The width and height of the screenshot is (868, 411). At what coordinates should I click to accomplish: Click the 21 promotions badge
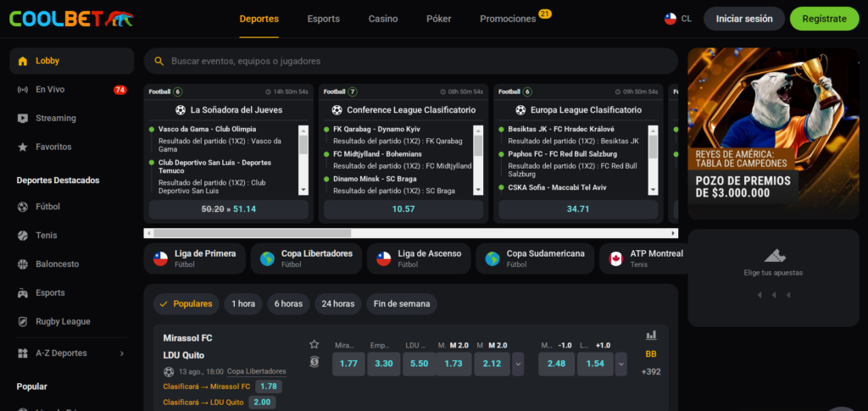click(545, 14)
